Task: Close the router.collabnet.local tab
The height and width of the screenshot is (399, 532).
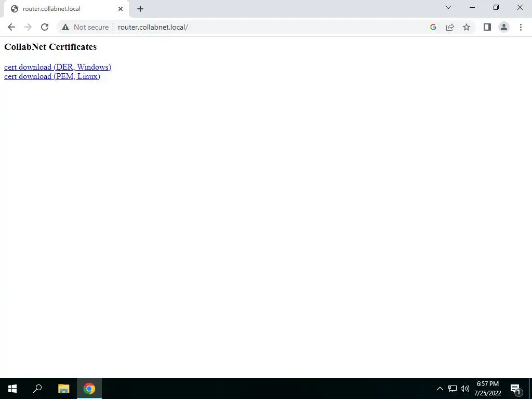Action: [121, 9]
